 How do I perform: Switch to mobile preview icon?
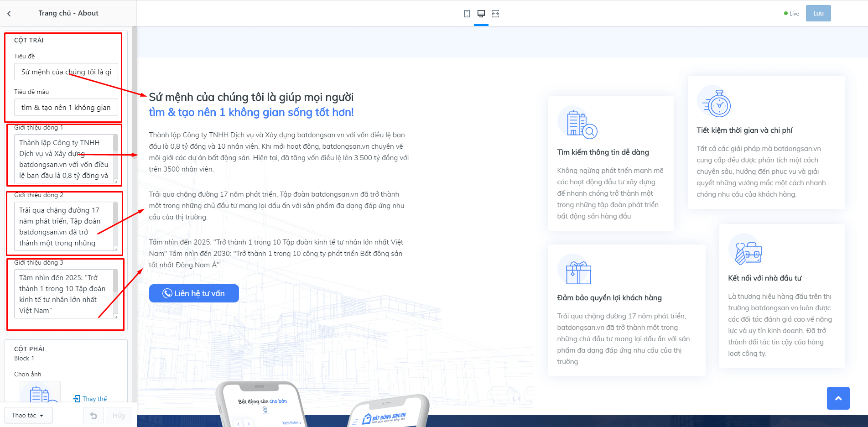point(467,14)
